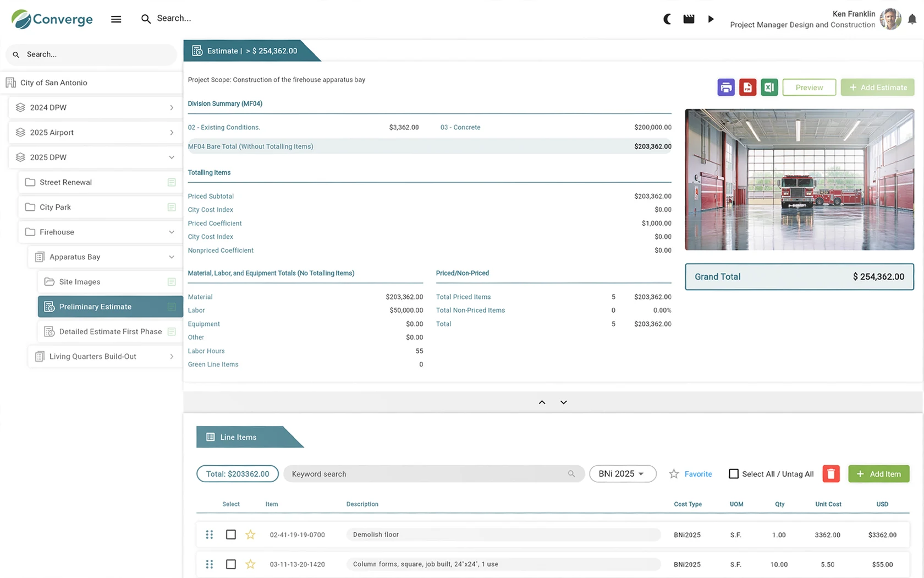Click the Preview button
924x578 pixels.
[809, 88]
